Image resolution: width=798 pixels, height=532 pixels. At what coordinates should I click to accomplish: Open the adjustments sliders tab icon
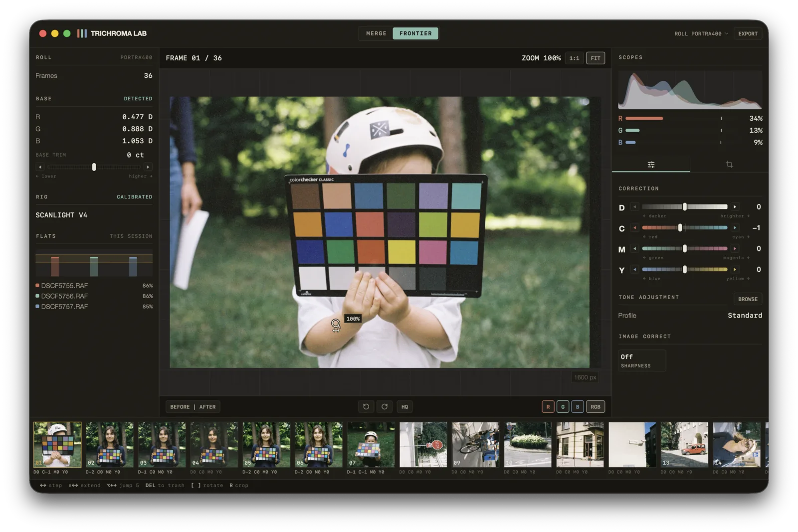(x=651, y=165)
